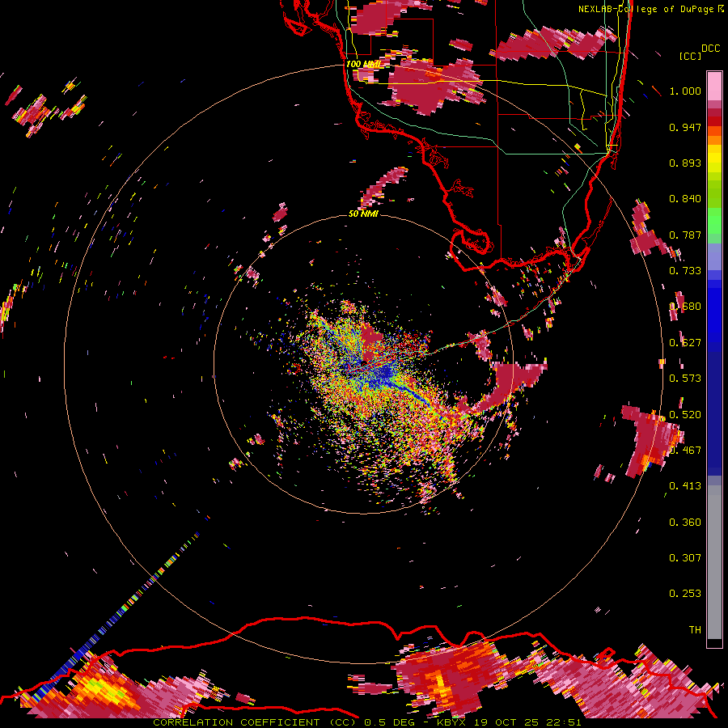Image resolution: width=728 pixels, height=728 pixels.
Task: Select the 0.520 scale value
Action: coord(685,414)
